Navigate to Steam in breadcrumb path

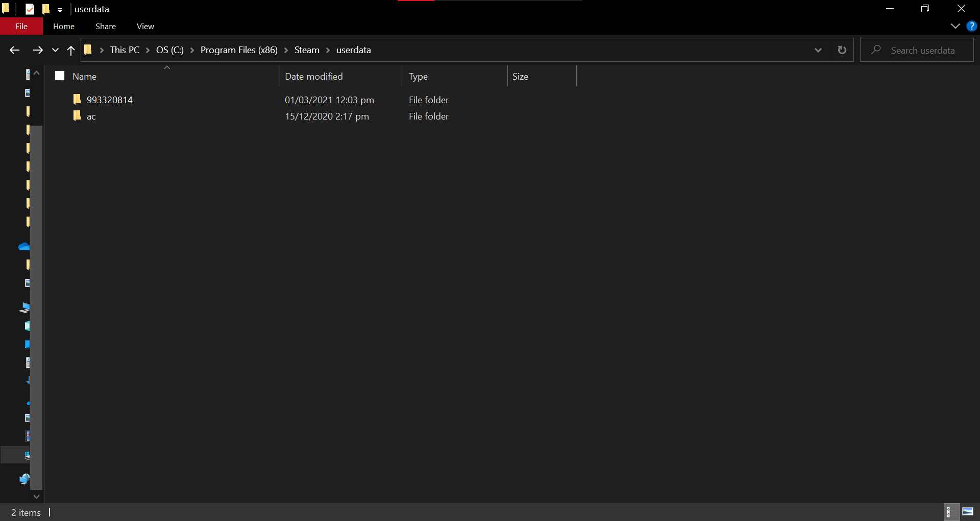306,50
